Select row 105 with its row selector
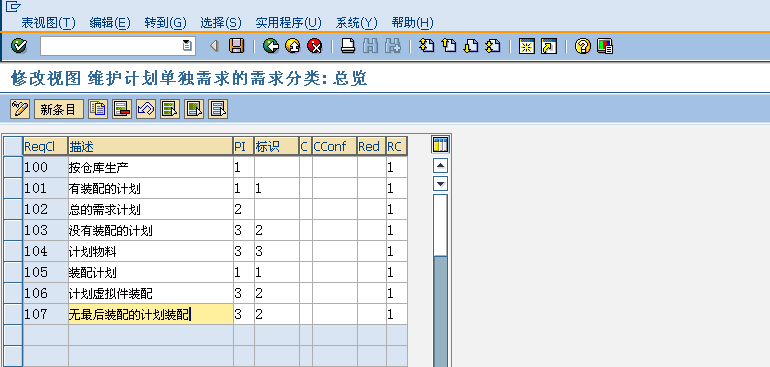This screenshot has width=770, height=367. (x=13, y=272)
